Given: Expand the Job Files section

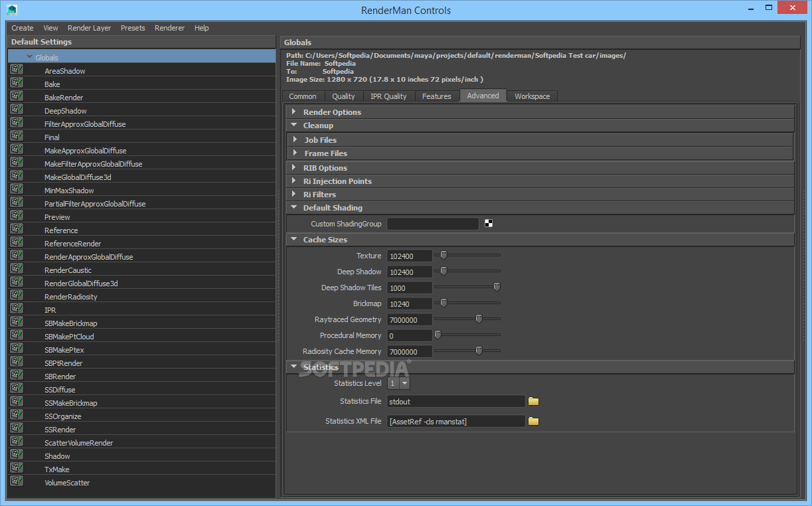Looking at the screenshot, I should [x=295, y=139].
